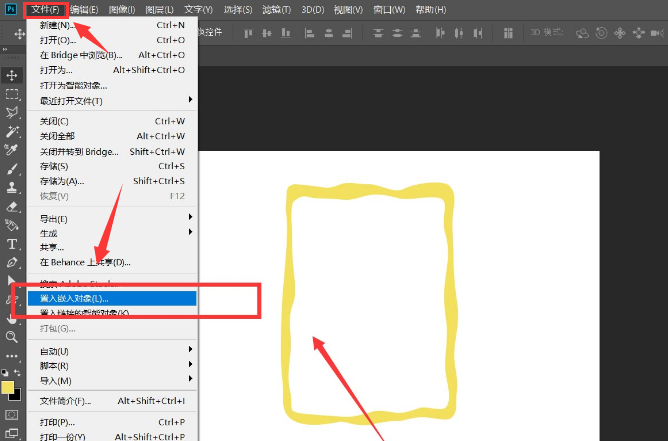Click Align bottom edges icon

(x=285, y=33)
